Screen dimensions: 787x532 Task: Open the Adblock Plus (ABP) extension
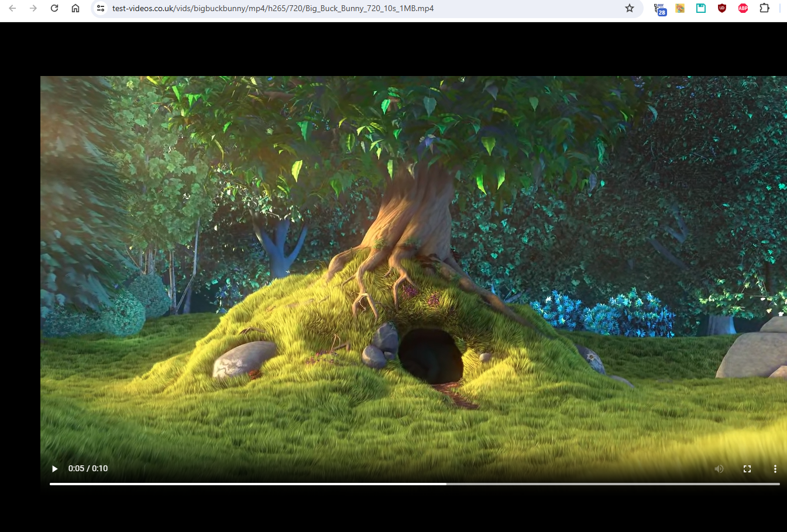point(743,8)
